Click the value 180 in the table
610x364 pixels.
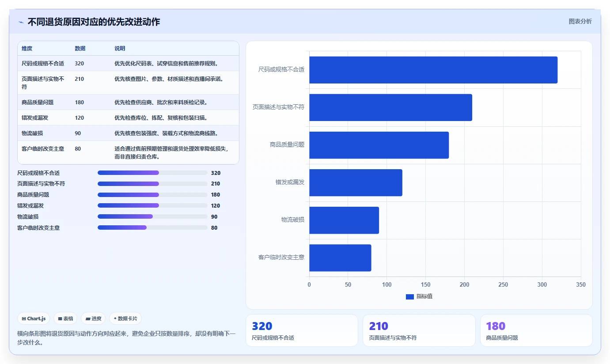point(80,102)
